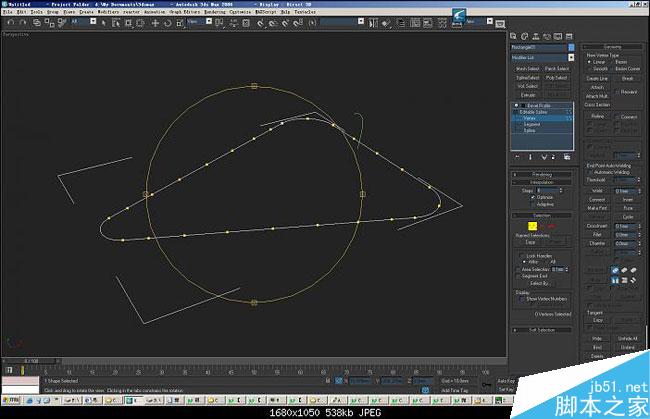Image resolution: width=650 pixels, height=419 pixels.
Task: Open the Modifiers menu
Action: pos(108,12)
